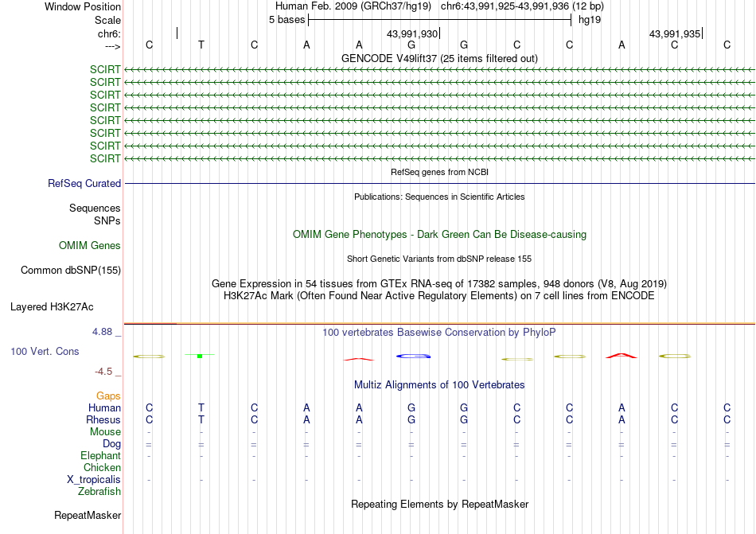Open Repeating Elements by RepeatMasker title
756x534 pixels.
439,504
